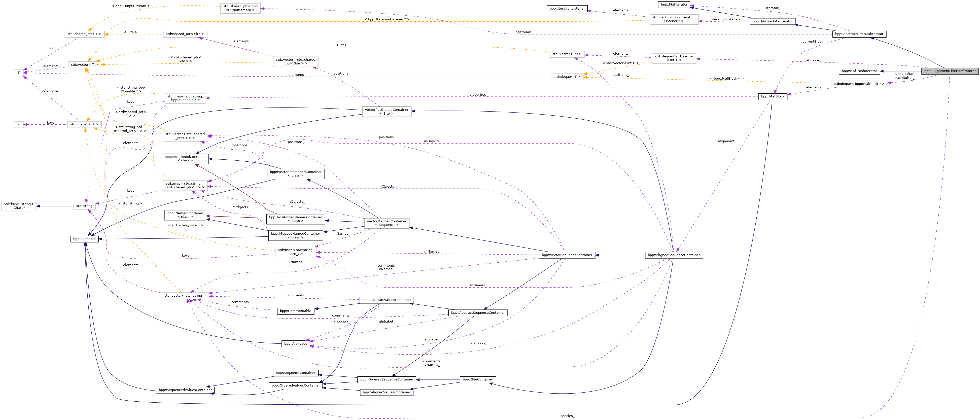Click the bpp::Clonable class box
The image size is (980, 420).
point(84,239)
